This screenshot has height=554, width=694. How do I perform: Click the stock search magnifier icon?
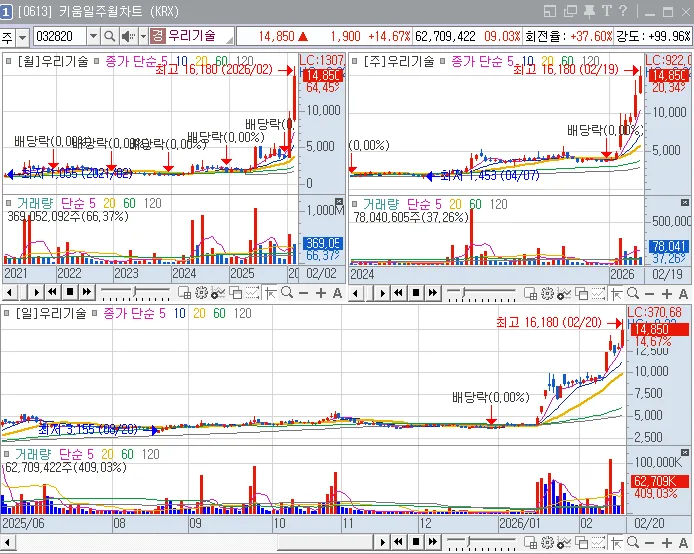click(109, 36)
